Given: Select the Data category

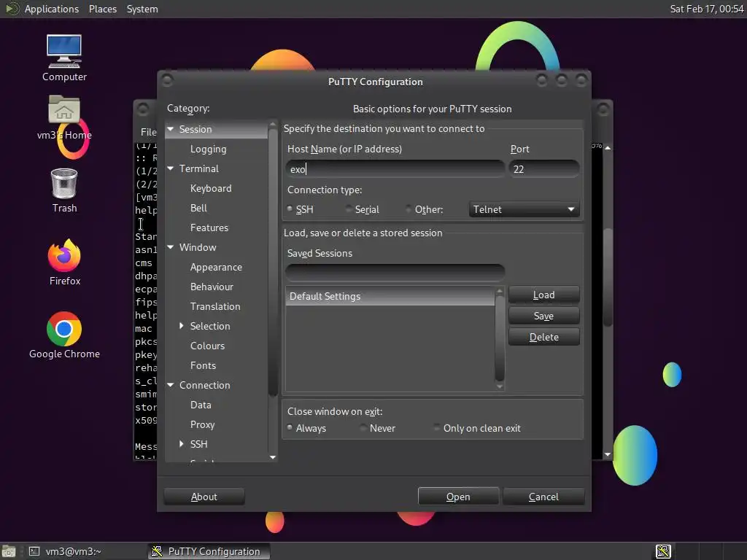Looking at the screenshot, I should (201, 405).
